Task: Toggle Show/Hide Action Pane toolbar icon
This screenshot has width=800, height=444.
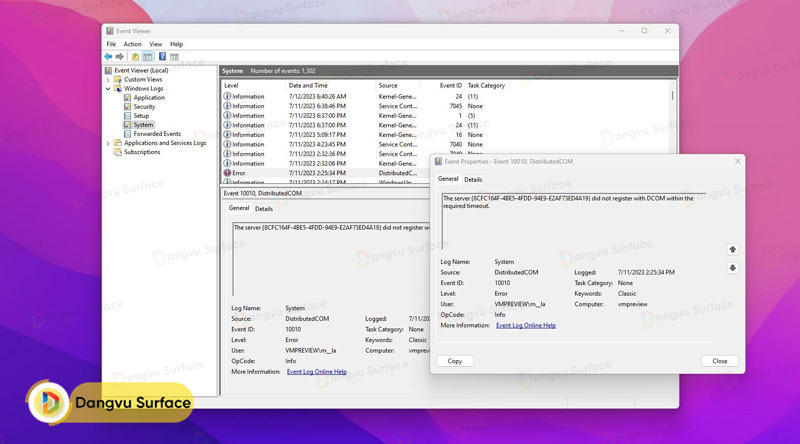Action: (x=174, y=57)
